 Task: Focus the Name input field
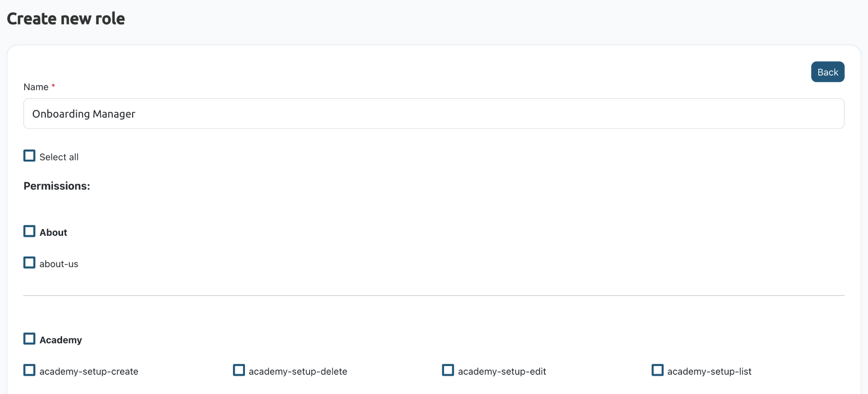click(434, 114)
